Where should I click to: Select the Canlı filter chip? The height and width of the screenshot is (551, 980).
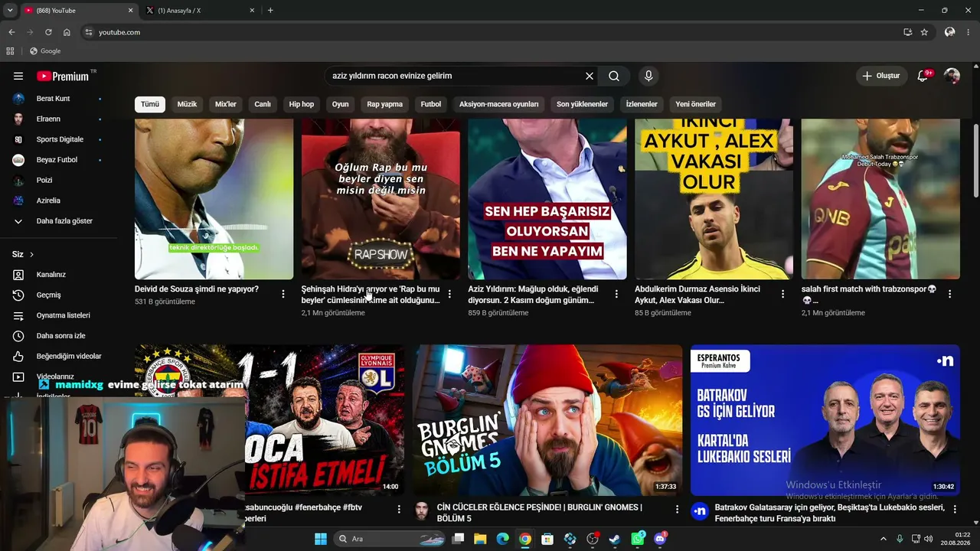pyautogui.click(x=263, y=104)
